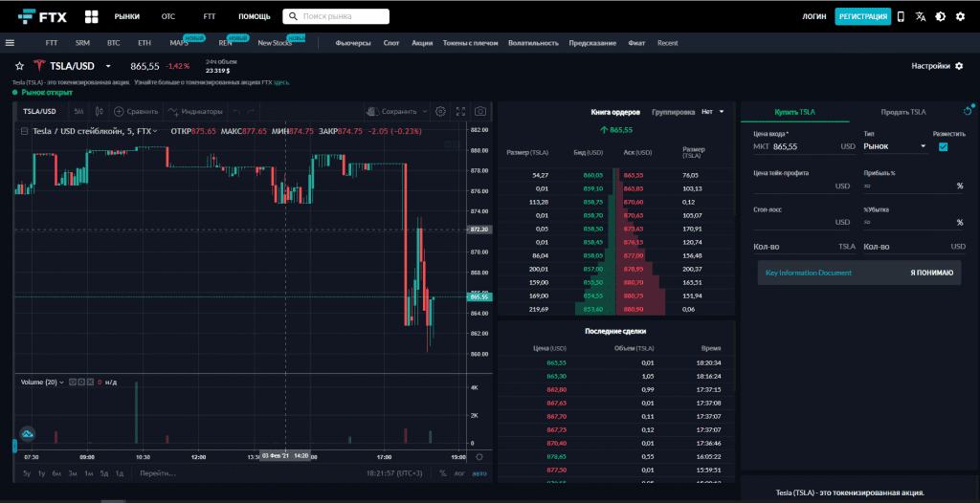
Task: Click Перейти… go-to-date button
Action: coord(158,473)
